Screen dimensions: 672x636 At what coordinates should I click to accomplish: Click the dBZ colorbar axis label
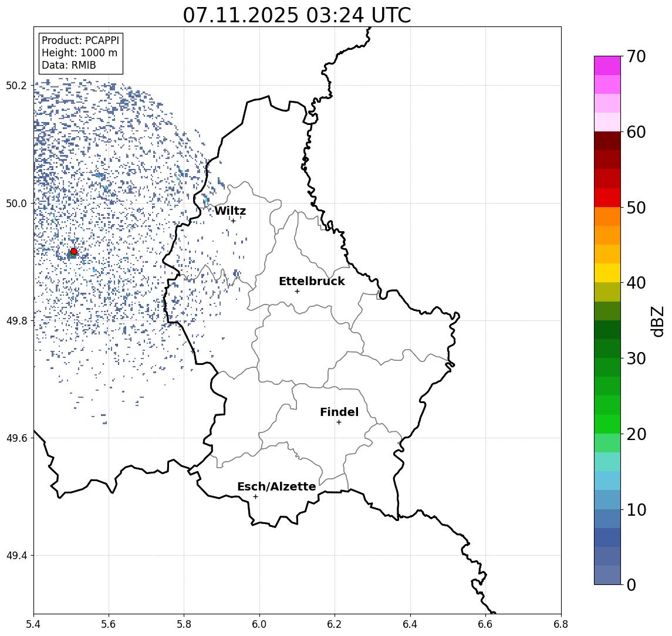(658, 322)
